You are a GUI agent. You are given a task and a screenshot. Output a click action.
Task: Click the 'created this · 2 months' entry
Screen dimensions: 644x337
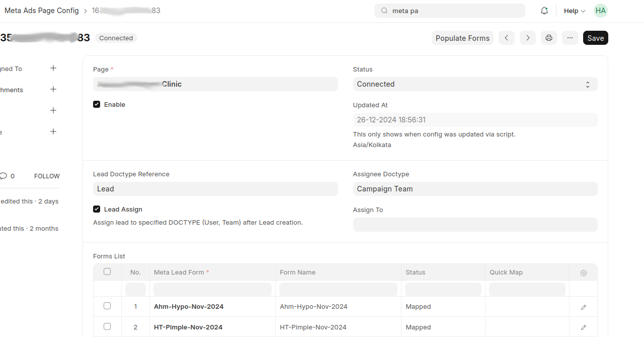pyautogui.click(x=29, y=228)
